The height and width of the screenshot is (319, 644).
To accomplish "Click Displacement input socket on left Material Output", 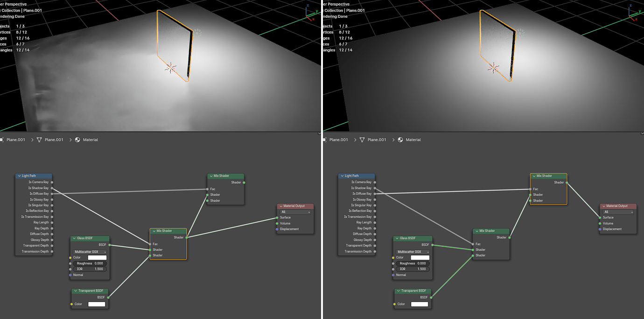I will [x=277, y=229].
